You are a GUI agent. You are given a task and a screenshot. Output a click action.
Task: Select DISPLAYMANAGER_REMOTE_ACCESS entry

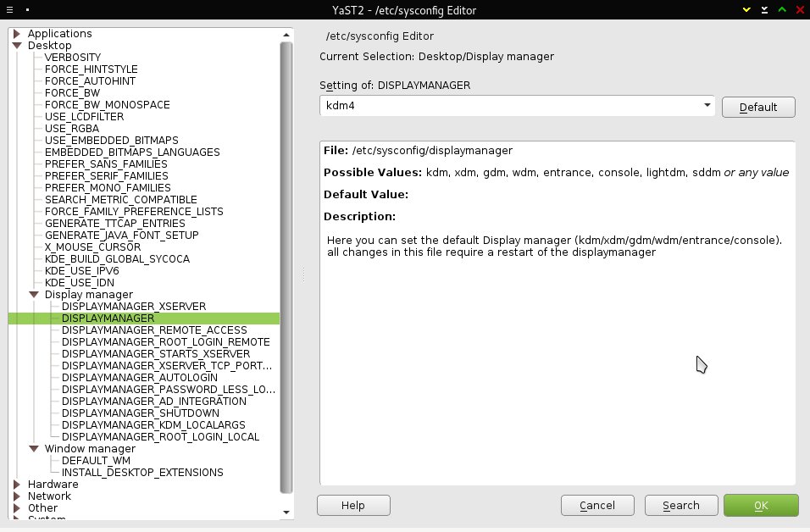pos(154,330)
